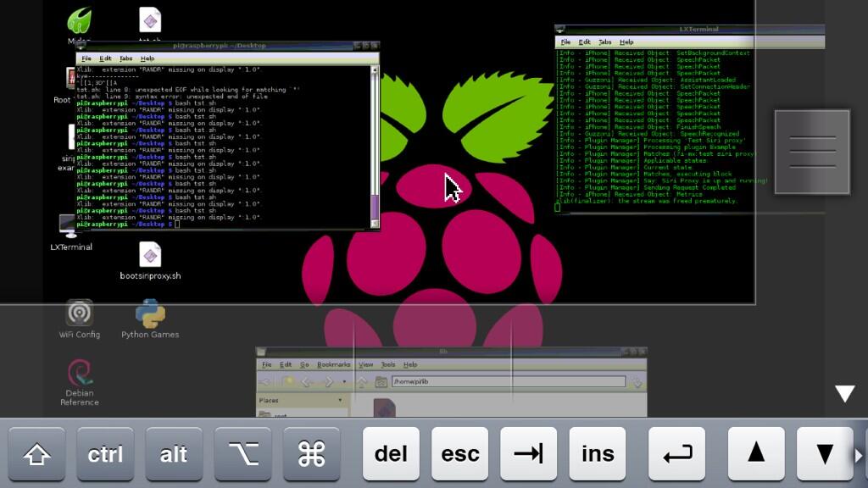Tap the del key on the keyboard bar
This screenshot has height=488, width=868.
pos(391,454)
